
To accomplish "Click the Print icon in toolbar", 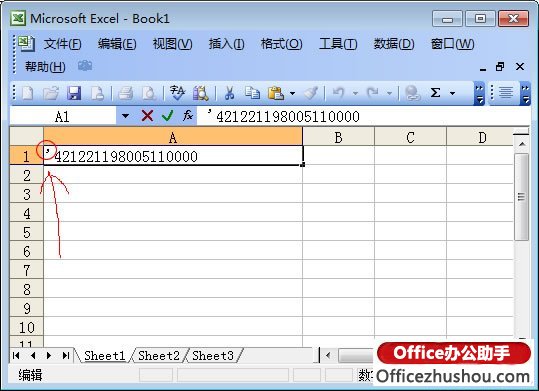I will click(125, 93).
